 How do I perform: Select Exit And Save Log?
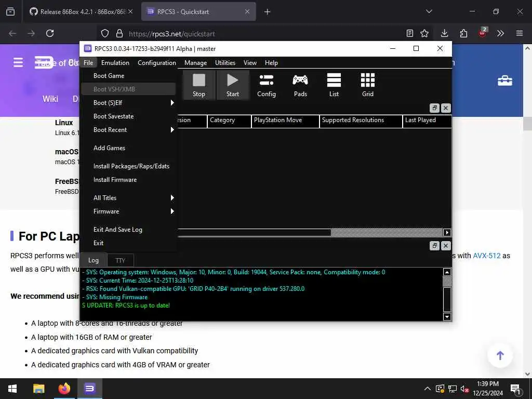tap(128, 230)
